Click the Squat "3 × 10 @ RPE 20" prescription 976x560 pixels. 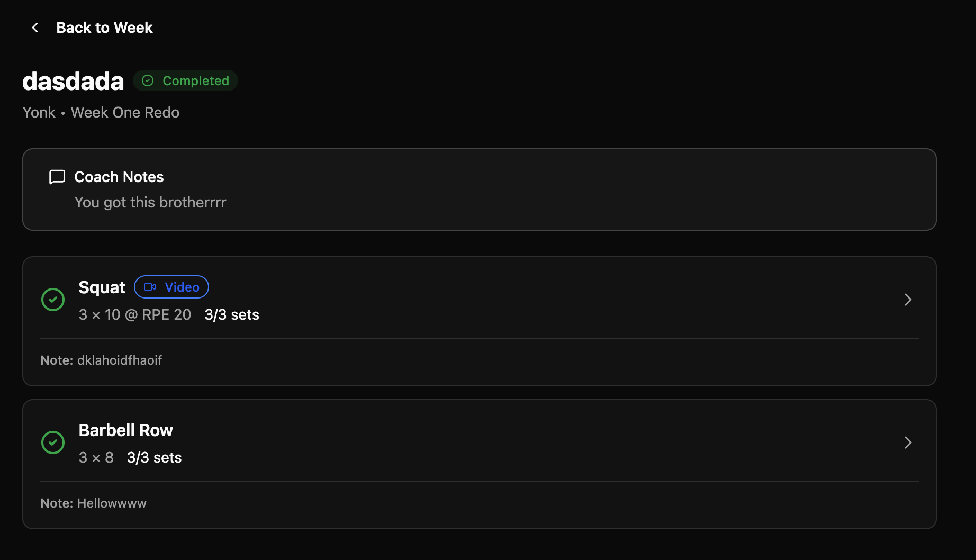pos(134,314)
